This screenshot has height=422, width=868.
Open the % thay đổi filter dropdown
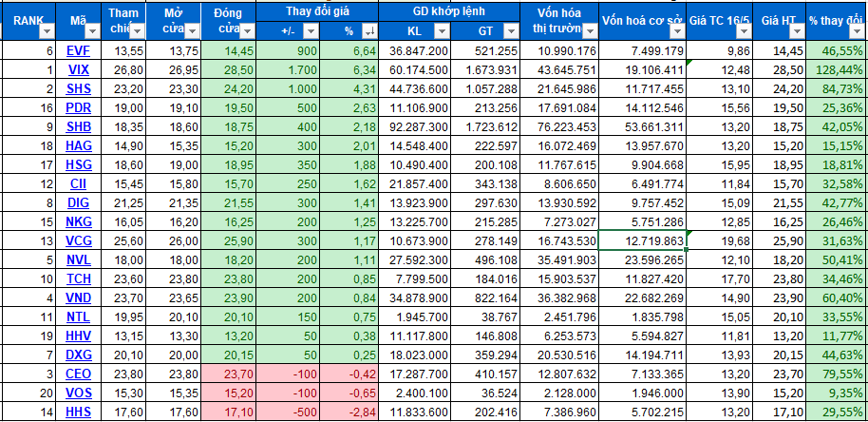point(859,31)
